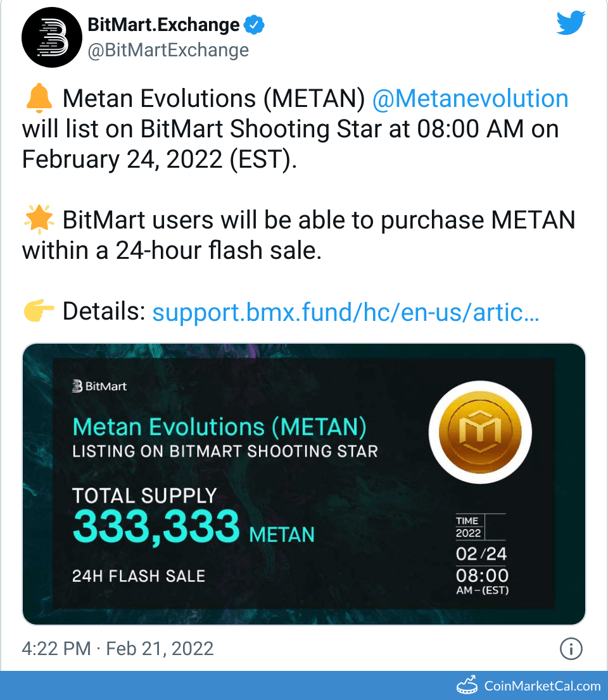The image size is (608, 700).
Task: Follow the support.bmx.fund details link
Action: tap(346, 312)
